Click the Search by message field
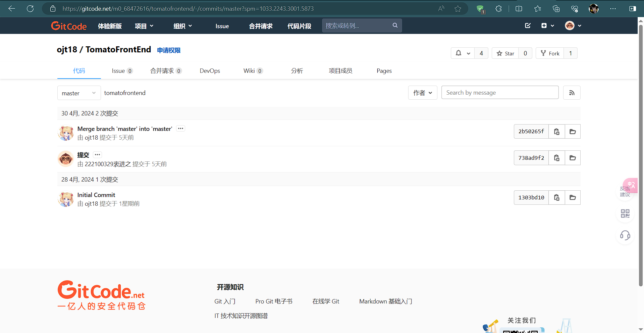 point(500,92)
